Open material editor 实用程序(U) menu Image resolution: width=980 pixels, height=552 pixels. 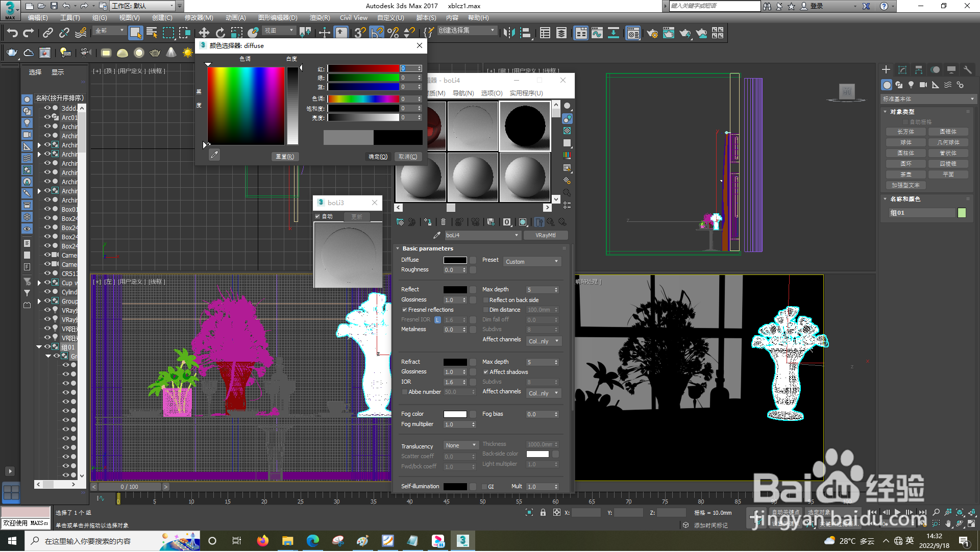(x=526, y=93)
